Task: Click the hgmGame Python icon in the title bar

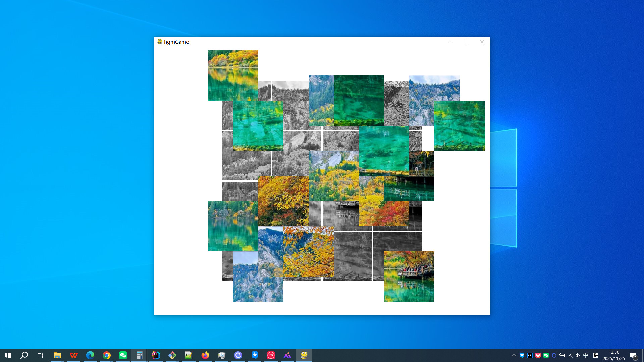Action: pos(160,42)
